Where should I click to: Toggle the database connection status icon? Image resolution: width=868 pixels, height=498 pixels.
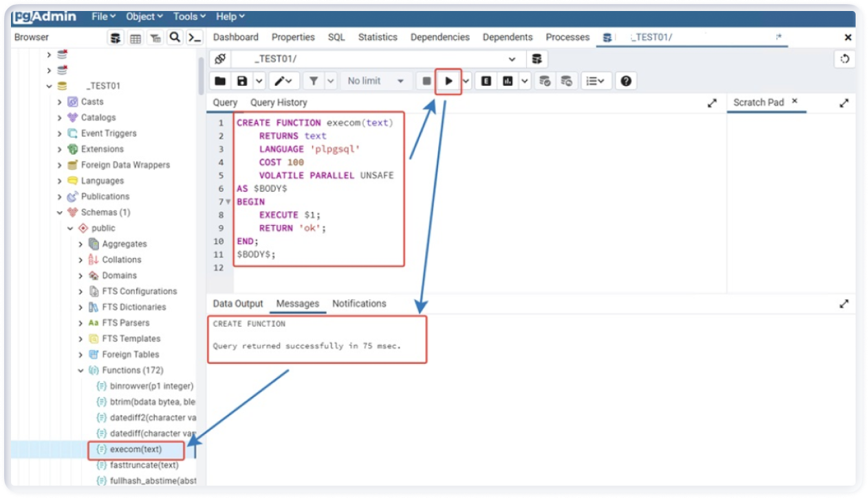[219, 59]
